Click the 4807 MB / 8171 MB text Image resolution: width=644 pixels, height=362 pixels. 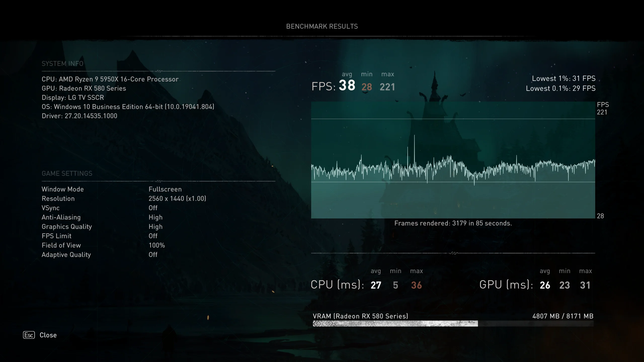point(563,316)
